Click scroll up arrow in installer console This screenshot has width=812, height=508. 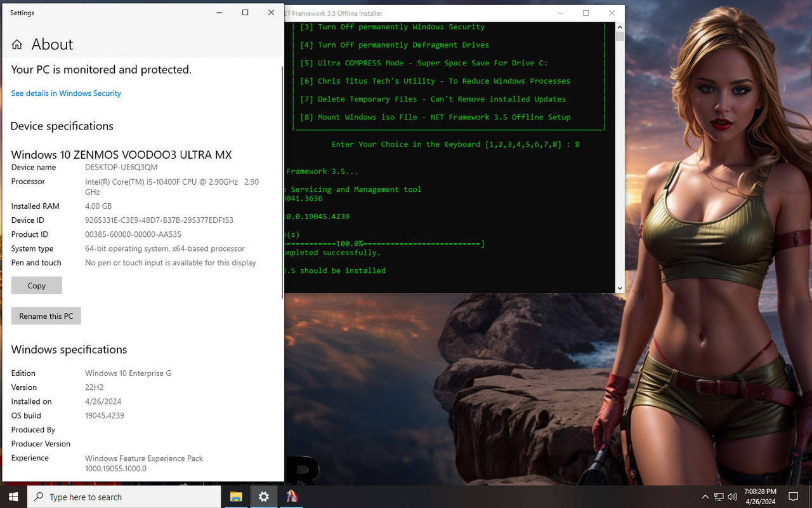coord(620,27)
